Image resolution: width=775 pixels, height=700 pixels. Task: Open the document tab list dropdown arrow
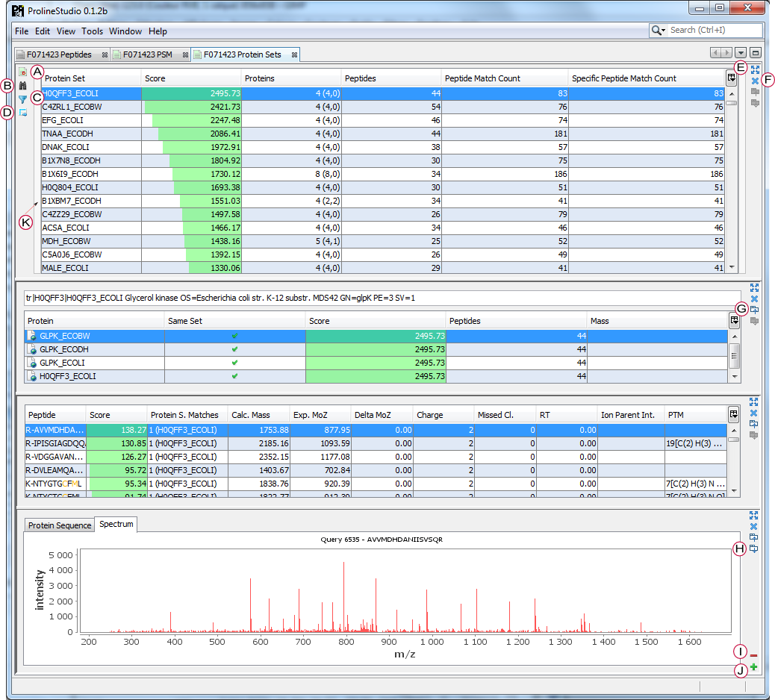[741, 54]
